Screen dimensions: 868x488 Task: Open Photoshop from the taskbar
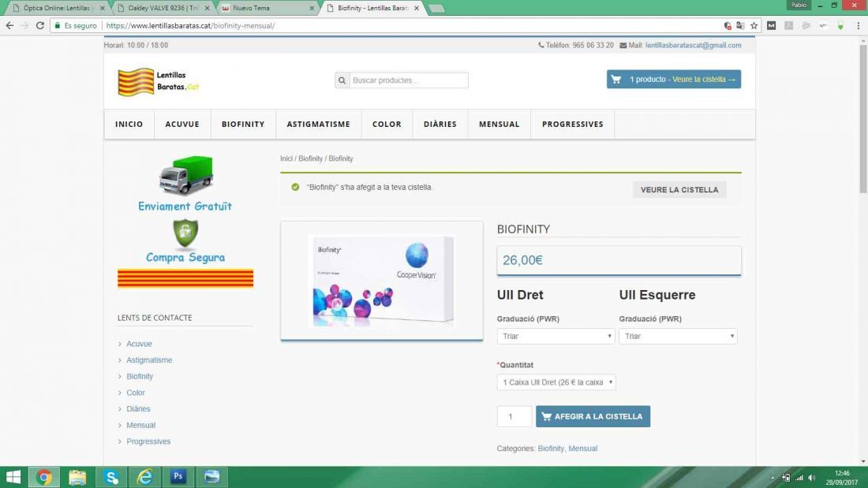click(x=178, y=477)
